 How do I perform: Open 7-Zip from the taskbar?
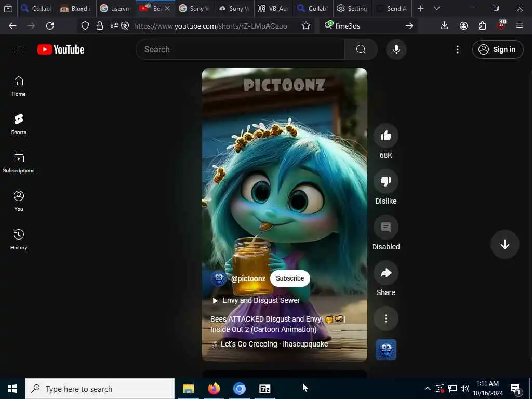click(x=264, y=389)
